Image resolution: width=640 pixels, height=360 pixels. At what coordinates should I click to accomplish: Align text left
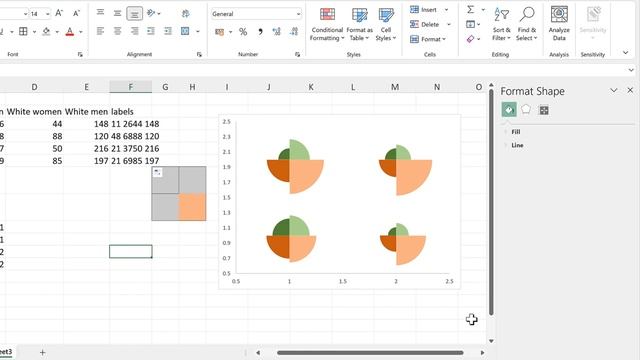tap(100, 31)
